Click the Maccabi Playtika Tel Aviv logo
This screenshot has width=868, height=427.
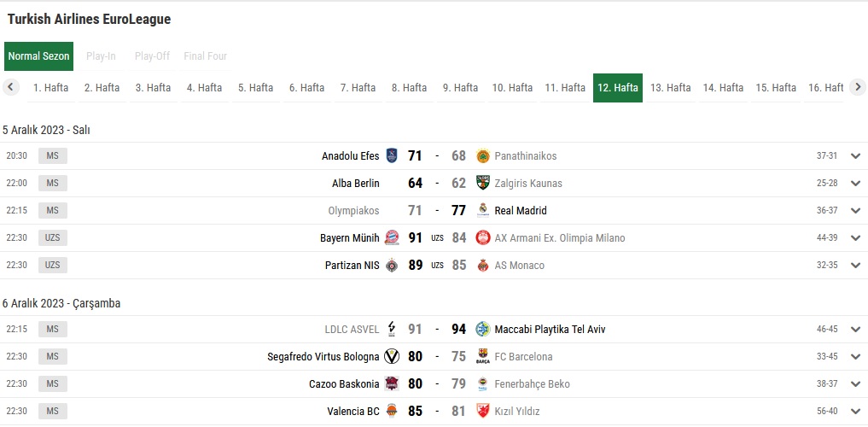pos(483,329)
